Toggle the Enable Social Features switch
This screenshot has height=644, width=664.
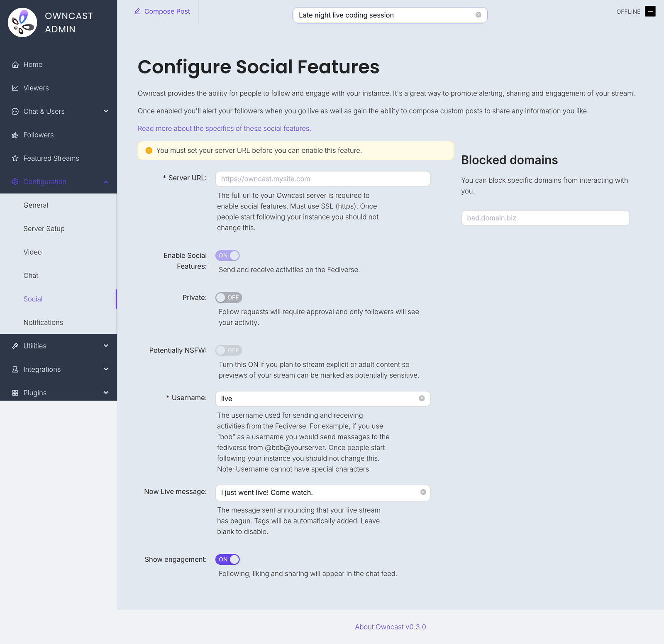click(x=227, y=255)
